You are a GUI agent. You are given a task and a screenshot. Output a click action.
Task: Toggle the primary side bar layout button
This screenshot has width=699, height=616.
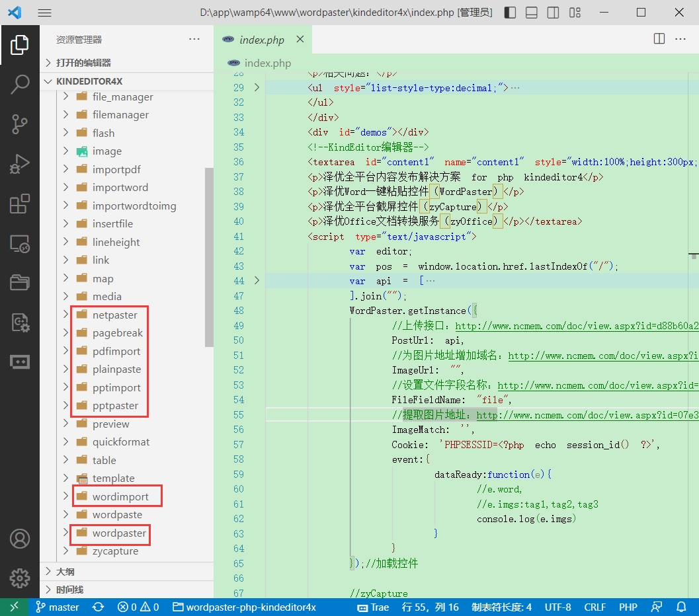point(510,13)
